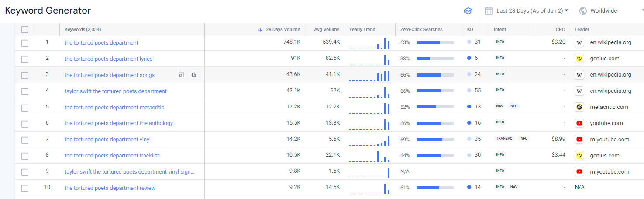Click zero-click bar for row 1 63%
This screenshot has width=644, height=199.
point(435,42)
